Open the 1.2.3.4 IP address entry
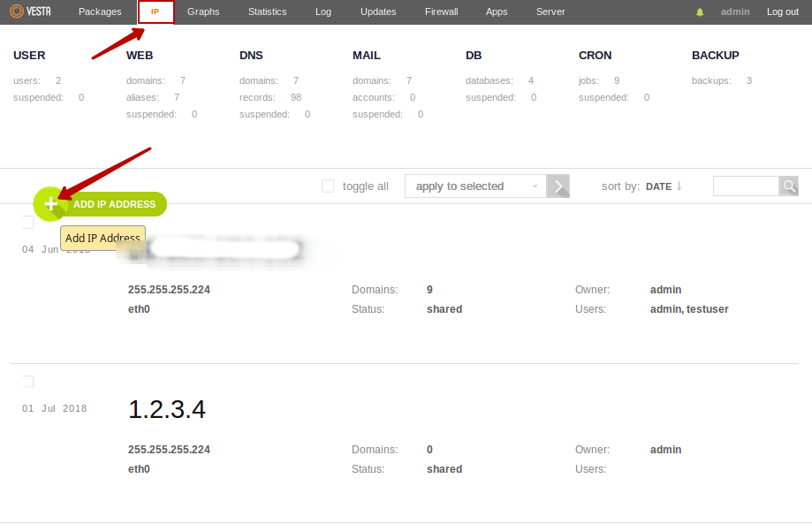812x524 pixels. tap(167, 409)
